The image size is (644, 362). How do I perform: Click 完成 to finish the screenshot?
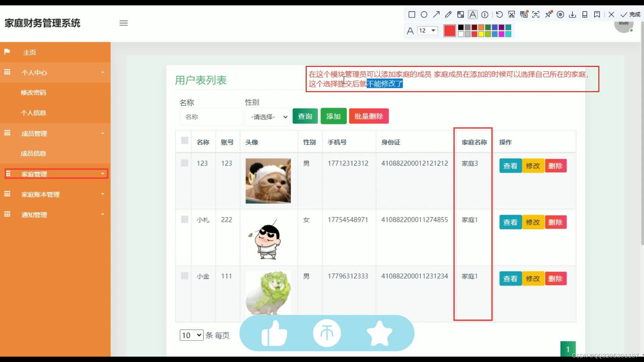pyautogui.click(x=631, y=14)
